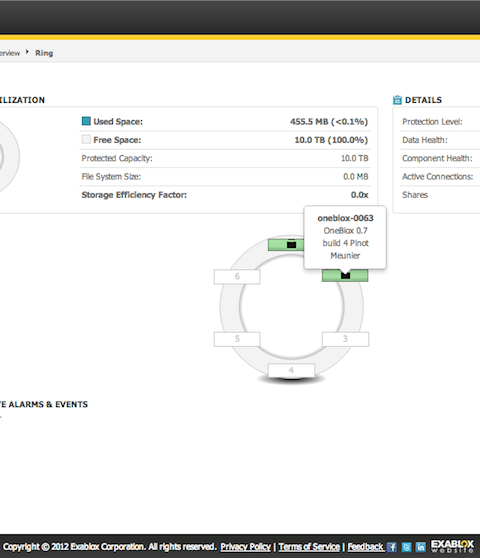Viewport: 480px width, 558px height.
Task: Click the File System Size label
Action: click(111, 177)
